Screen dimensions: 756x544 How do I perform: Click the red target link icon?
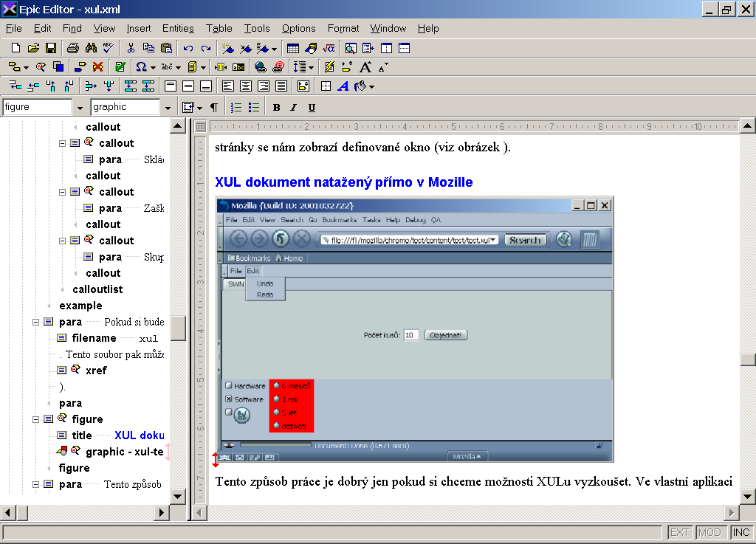click(x=278, y=67)
